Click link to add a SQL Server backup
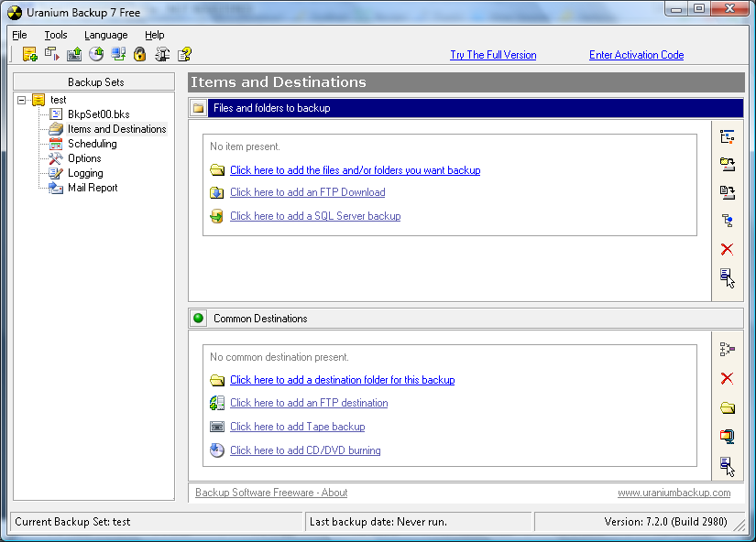The image size is (756, 542). [315, 216]
